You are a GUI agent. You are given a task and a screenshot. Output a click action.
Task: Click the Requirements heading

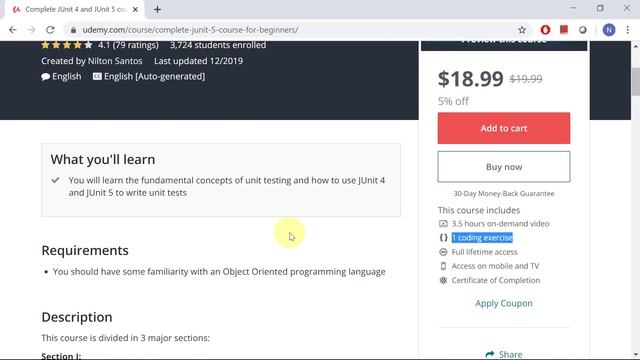pyautogui.click(x=85, y=250)
